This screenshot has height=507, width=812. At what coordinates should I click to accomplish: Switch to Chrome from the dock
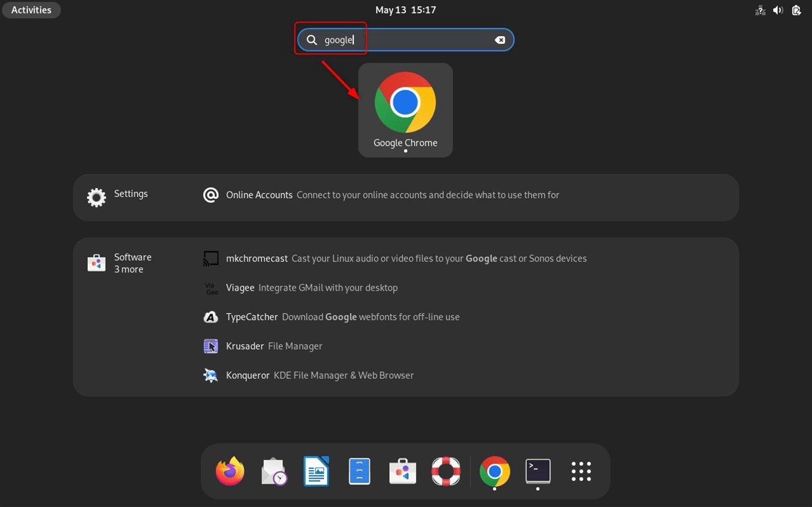(x=495, y=471)
